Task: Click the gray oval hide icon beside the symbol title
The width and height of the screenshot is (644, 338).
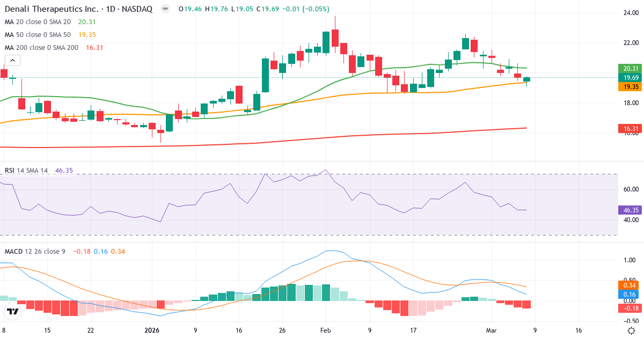Action: 165,9
